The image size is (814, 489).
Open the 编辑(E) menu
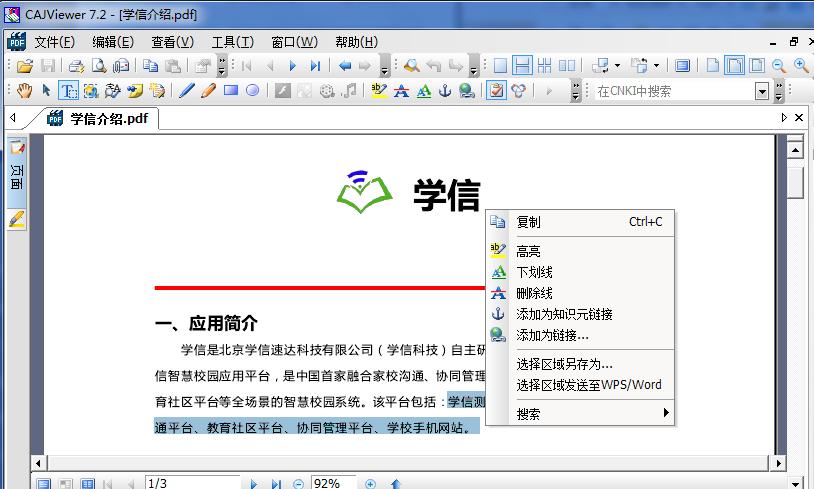tap(113, 42)
